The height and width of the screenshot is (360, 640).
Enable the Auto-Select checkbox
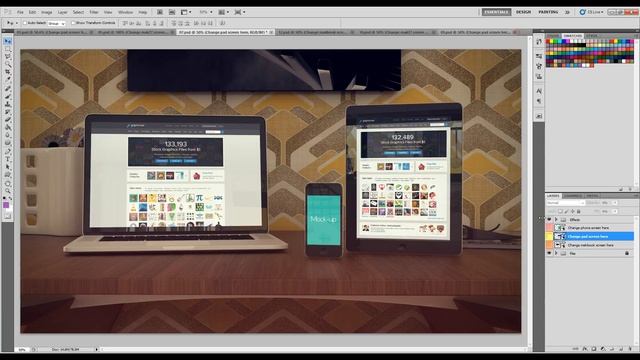25,23
